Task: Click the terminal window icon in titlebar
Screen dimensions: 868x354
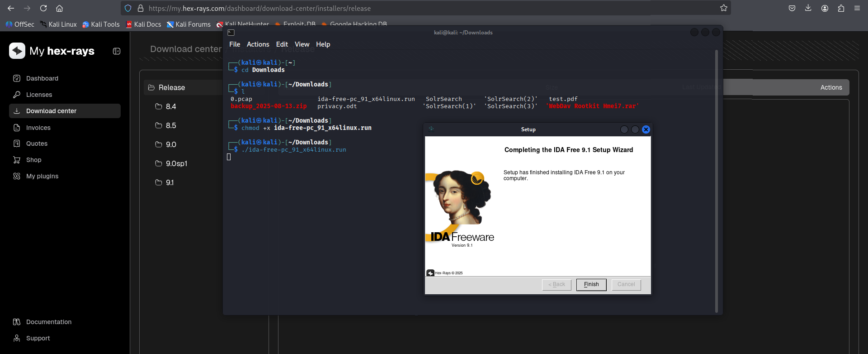Action: (x=231, y=33)
